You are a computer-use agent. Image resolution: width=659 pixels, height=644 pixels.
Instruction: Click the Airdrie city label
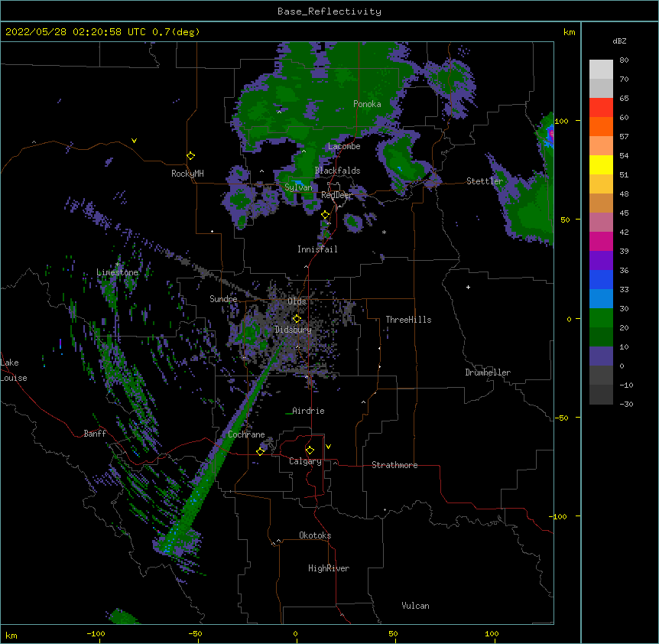click(x=308, y=411)
